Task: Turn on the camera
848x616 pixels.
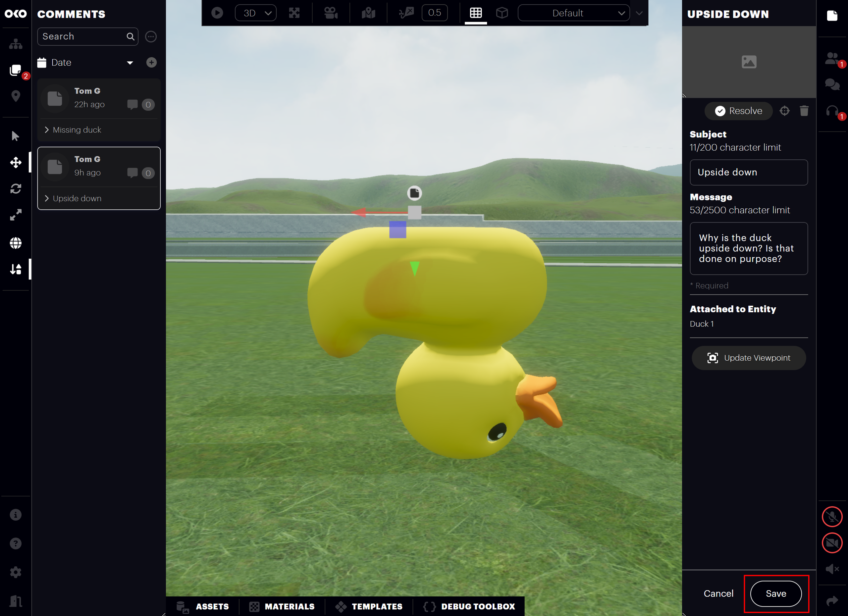Action: [x=832, y=543]
